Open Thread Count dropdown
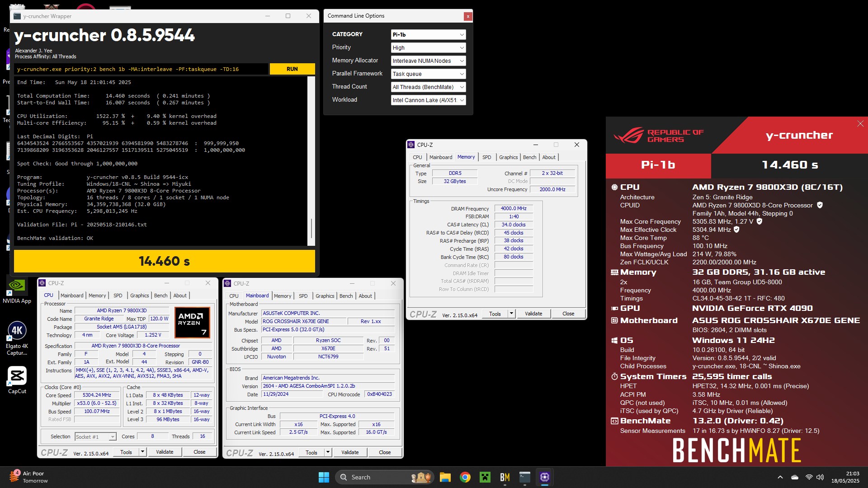Image resolution: width=868 pixels, height=488 pixels. (428, 87)
